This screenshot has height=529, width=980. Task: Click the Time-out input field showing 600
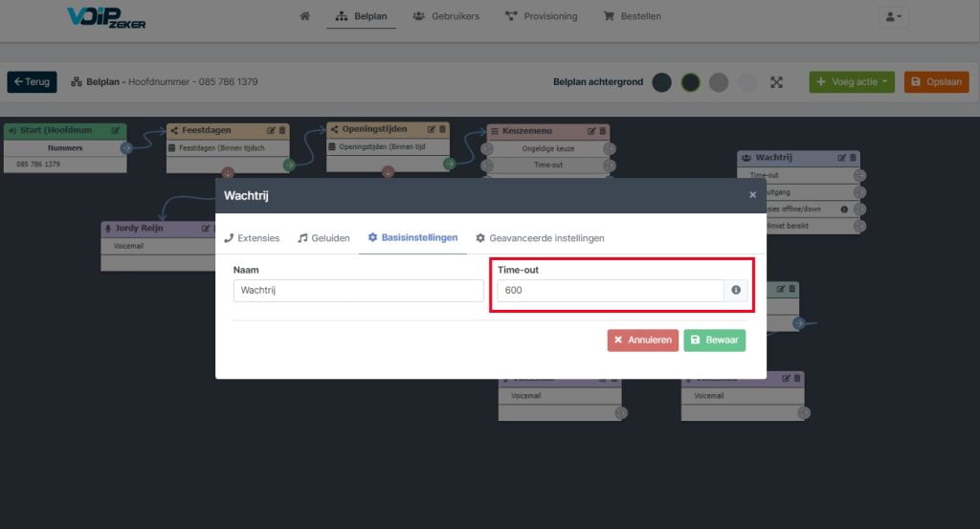click(611, 291)
